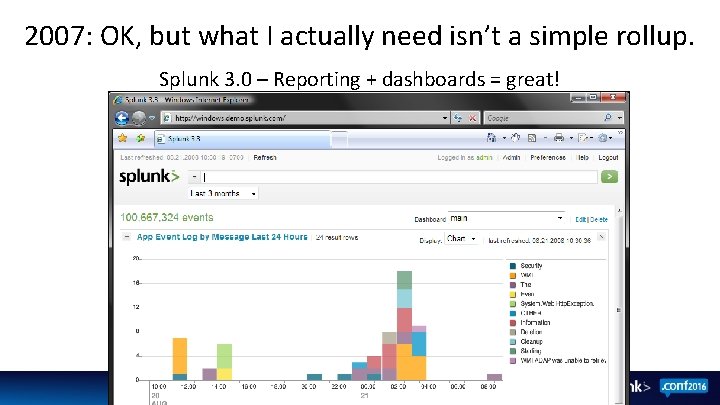The height and width of the screenshot is (405, 720).
Task: Click the red X stop loading icon
Action: (472, 118)
